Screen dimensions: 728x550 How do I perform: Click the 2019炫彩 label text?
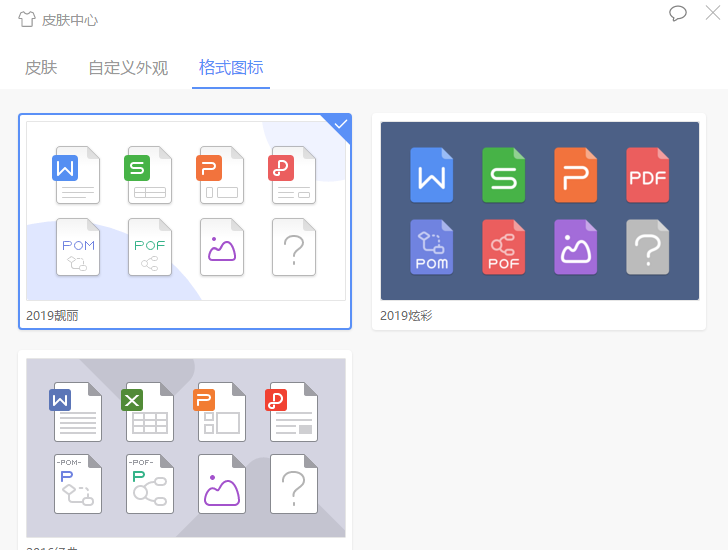(406, 316)
